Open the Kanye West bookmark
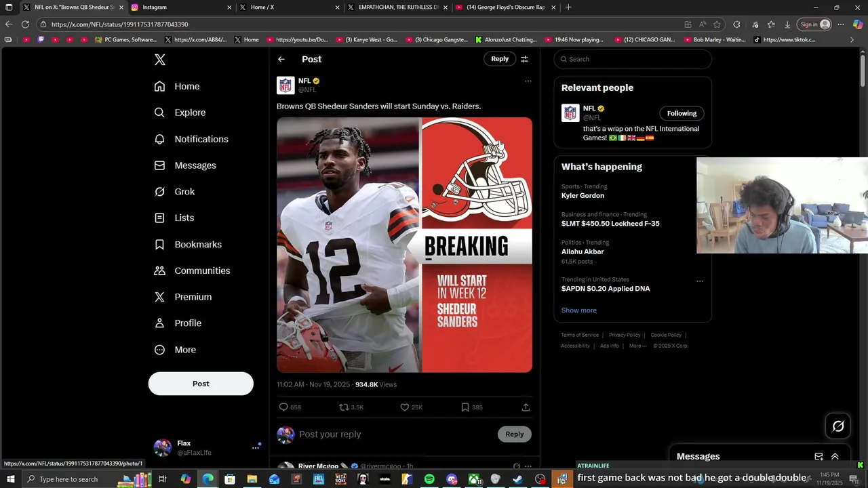This screenshot has width=868, height=488. click(367, 40)
